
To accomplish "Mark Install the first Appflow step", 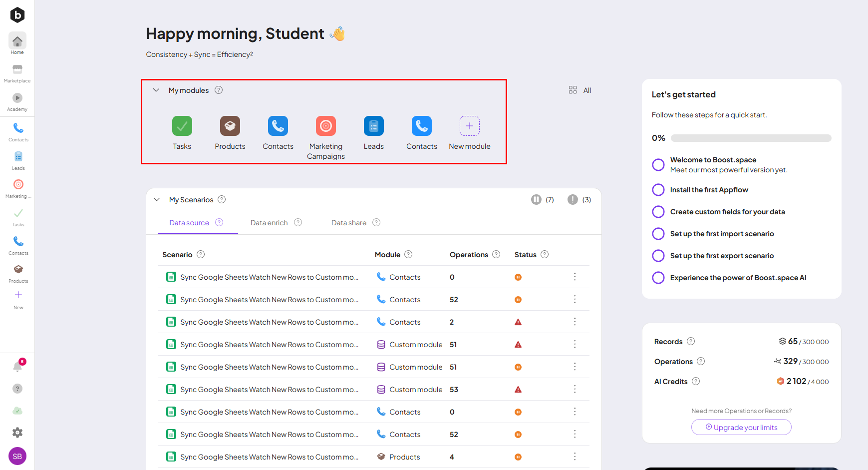I will coord(658,190).
